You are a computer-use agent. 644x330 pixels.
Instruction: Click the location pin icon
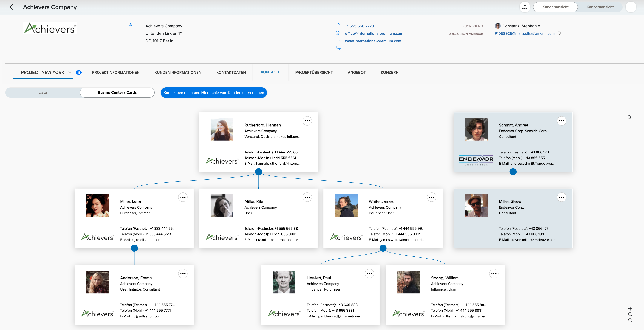point(130,25)
